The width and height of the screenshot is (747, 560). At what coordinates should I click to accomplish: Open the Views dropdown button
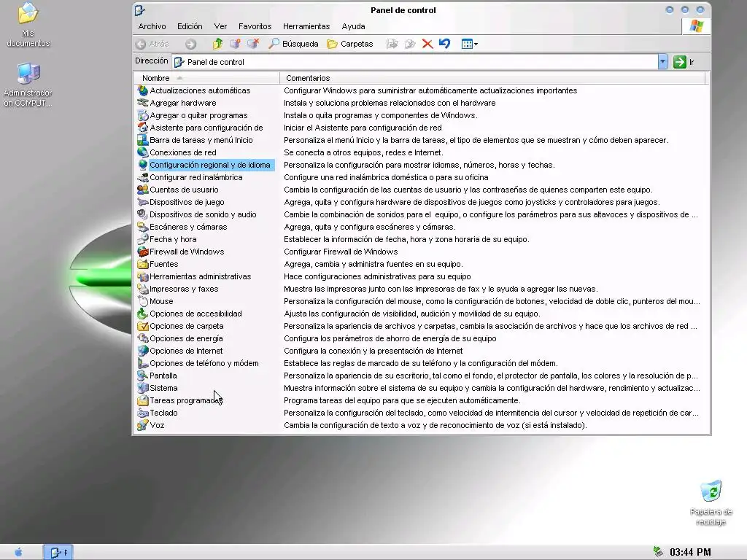469,44
